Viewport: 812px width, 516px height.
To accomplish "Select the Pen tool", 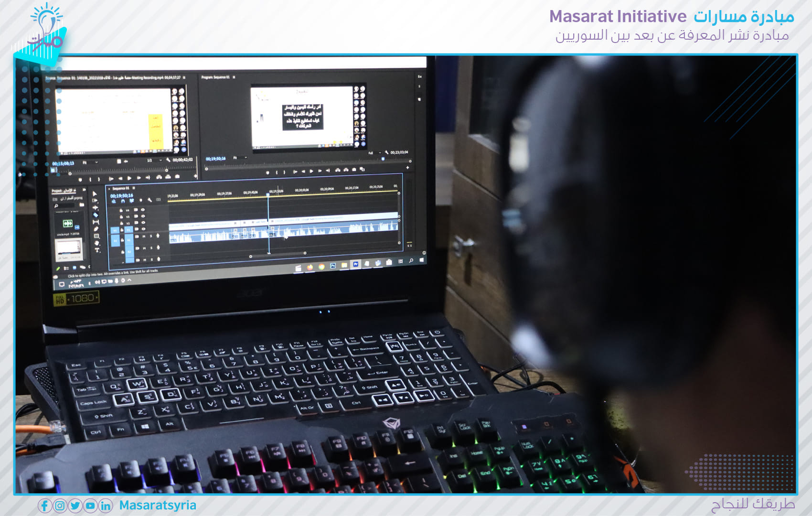I will click(x=96, y=229).
